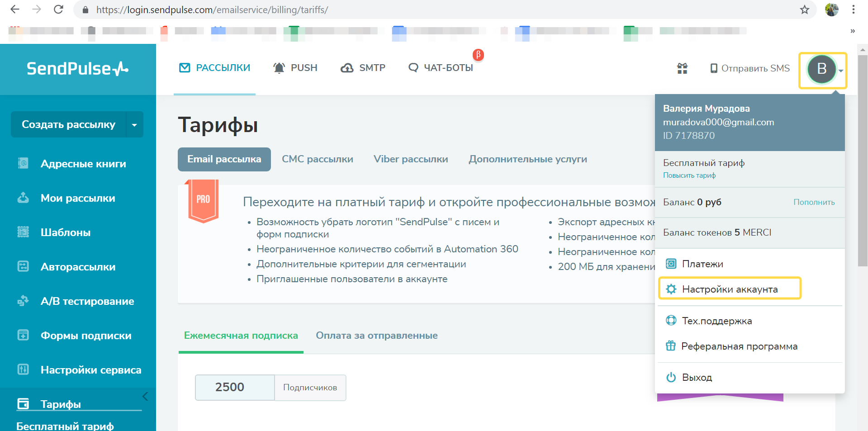Switch to the СМС рассылки tab
The height and width of the screenshot is (431, 868).
pyautogui.click(x=318, y=159)
